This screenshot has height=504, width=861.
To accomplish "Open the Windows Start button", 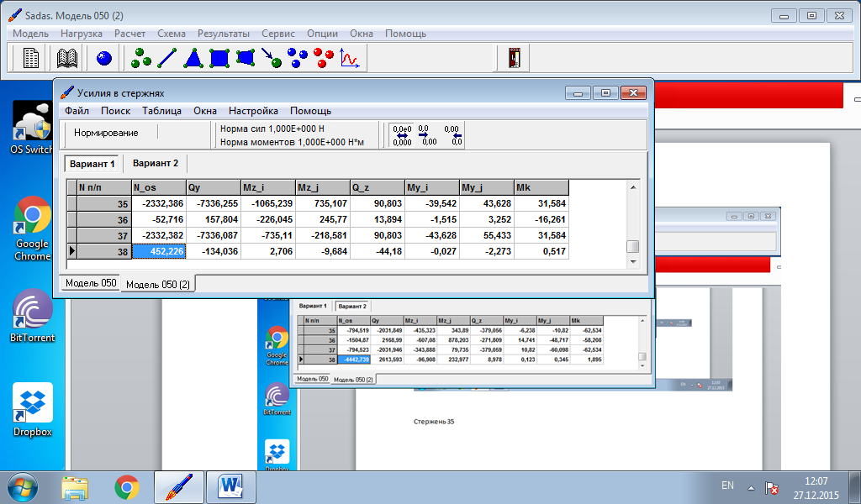I will (x=23, y=487).
